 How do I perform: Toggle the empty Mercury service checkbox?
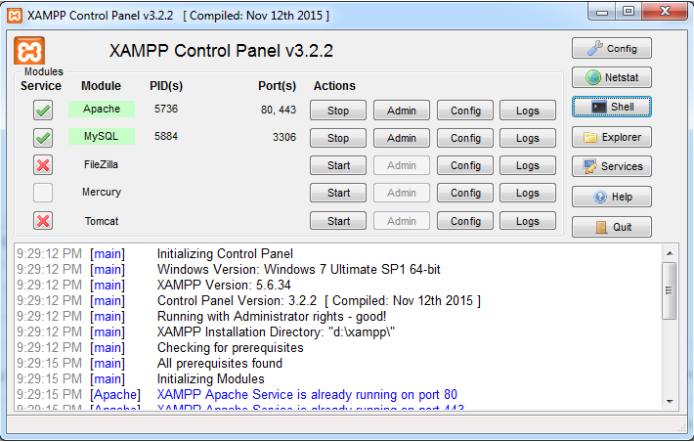tap(43, 193)
